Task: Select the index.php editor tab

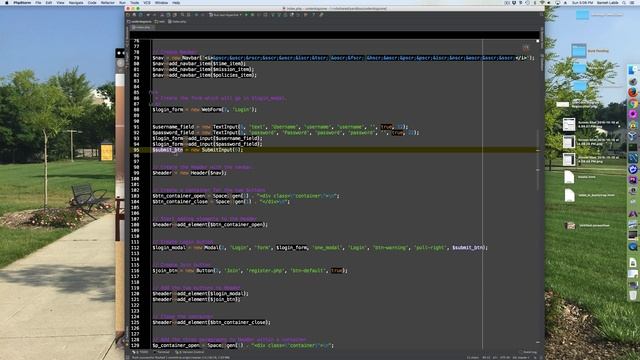Action: (142, 27)
